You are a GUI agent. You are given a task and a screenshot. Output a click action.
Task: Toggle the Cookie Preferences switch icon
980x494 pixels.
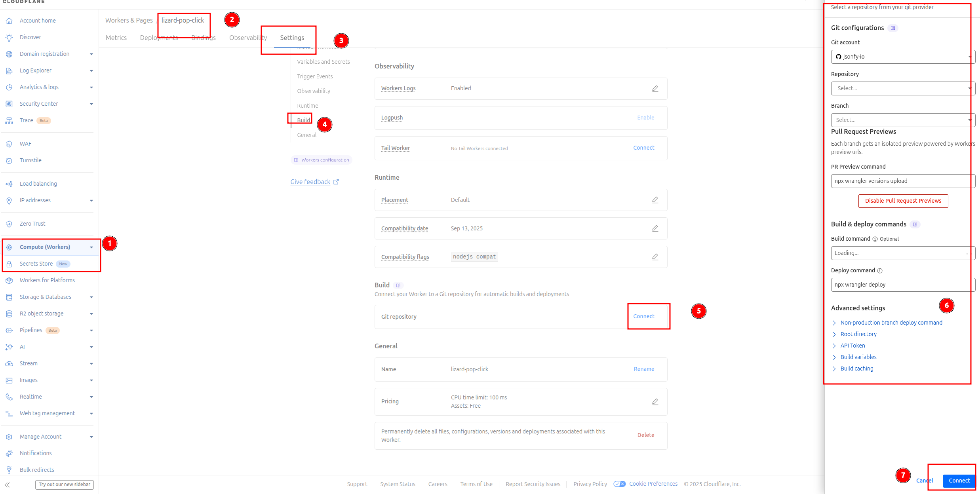click(x=619, y=484)
